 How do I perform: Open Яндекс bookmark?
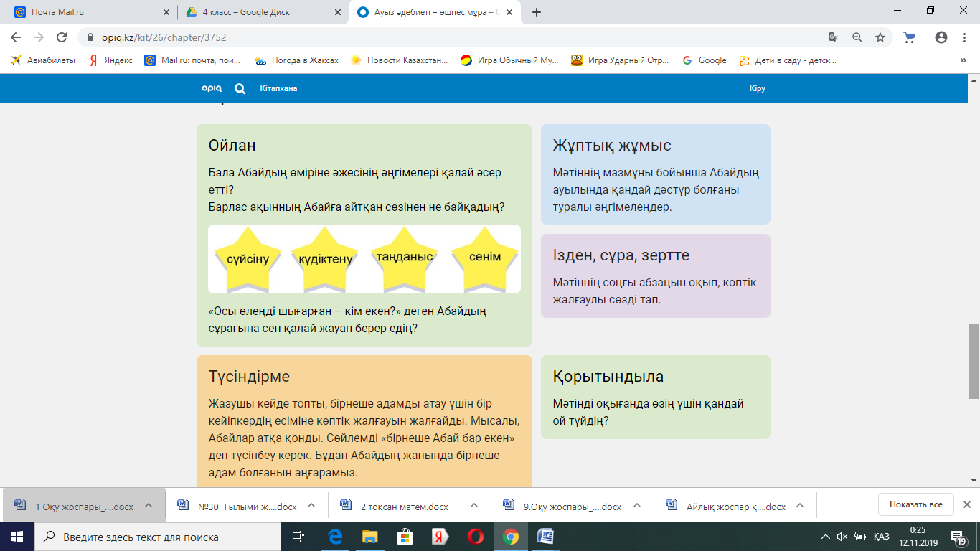[x=111, y=61]
